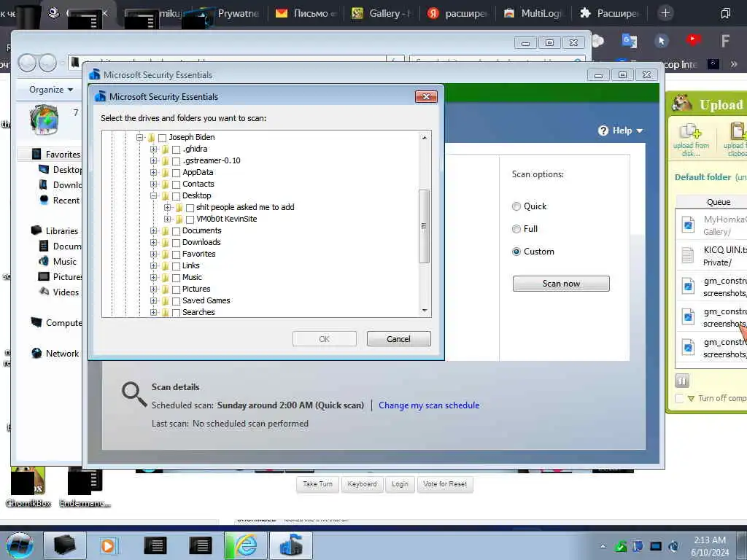Screen dimensions: 747x560
Task: Select Network in Explorer sidebar
Action: (x=62, y=354)
